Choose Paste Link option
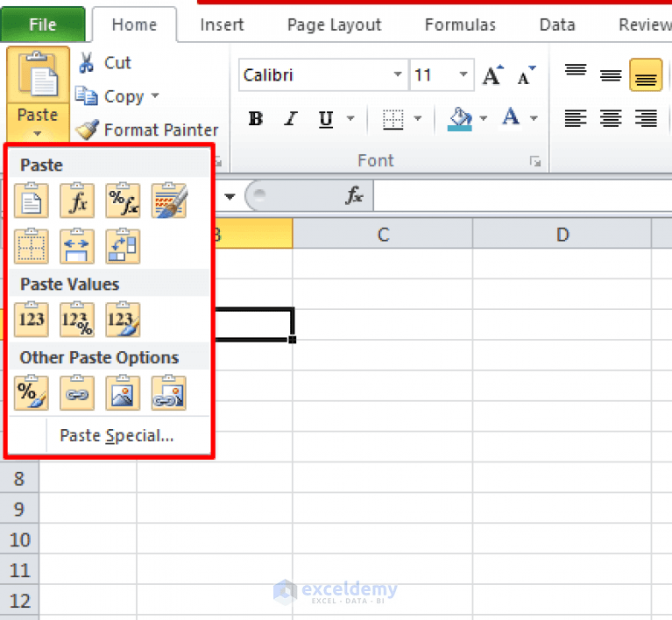Screen dimensions: 672x620 click(77, 392)
